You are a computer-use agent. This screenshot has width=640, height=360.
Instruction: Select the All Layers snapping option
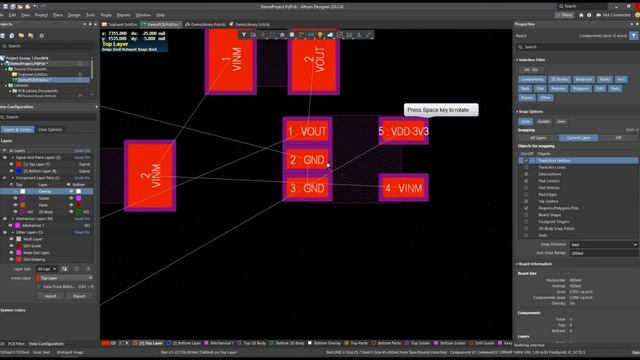[538, 138]
